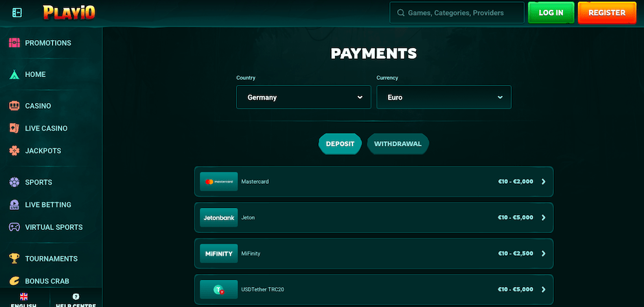Click the Mastercard logo thumbnail
Image resolution: width=644 pixels, height=307 pixels.
pos(219,181)
